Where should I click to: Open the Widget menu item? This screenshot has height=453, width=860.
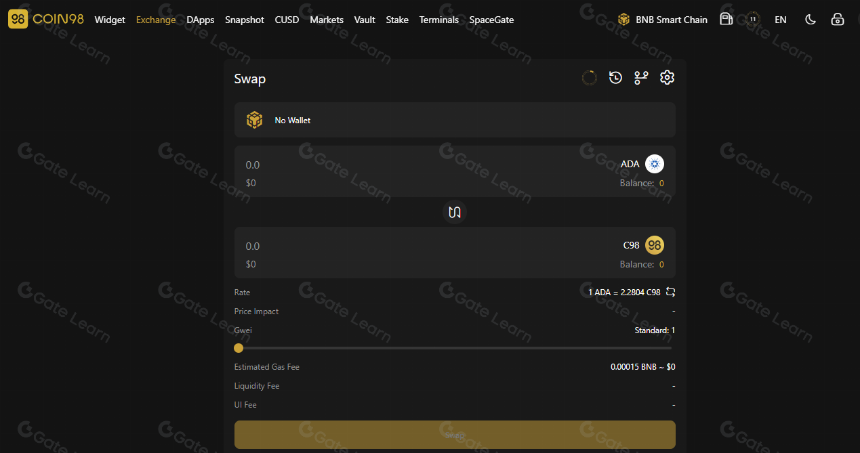pyautogui.click(x=110, y=20)
